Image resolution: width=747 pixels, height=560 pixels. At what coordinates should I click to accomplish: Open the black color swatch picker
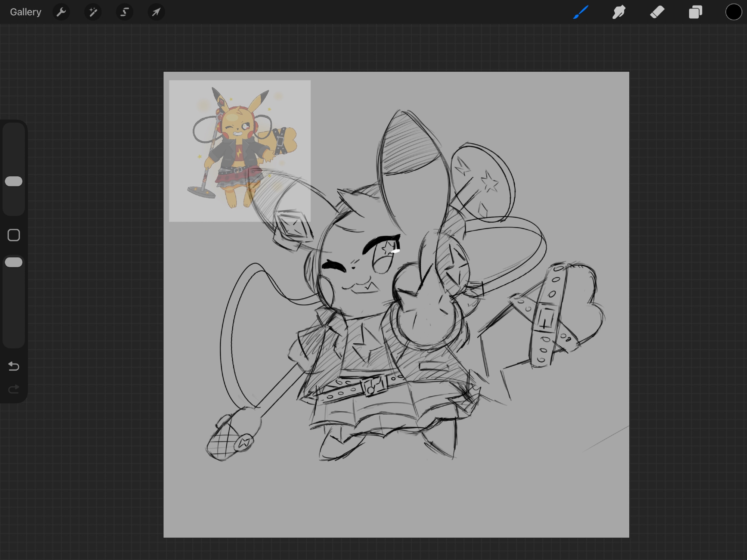point(733,12)
